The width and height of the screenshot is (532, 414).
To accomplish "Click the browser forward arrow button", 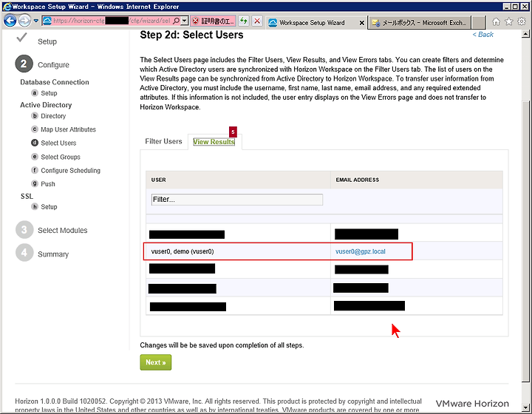I will (24, 21).
